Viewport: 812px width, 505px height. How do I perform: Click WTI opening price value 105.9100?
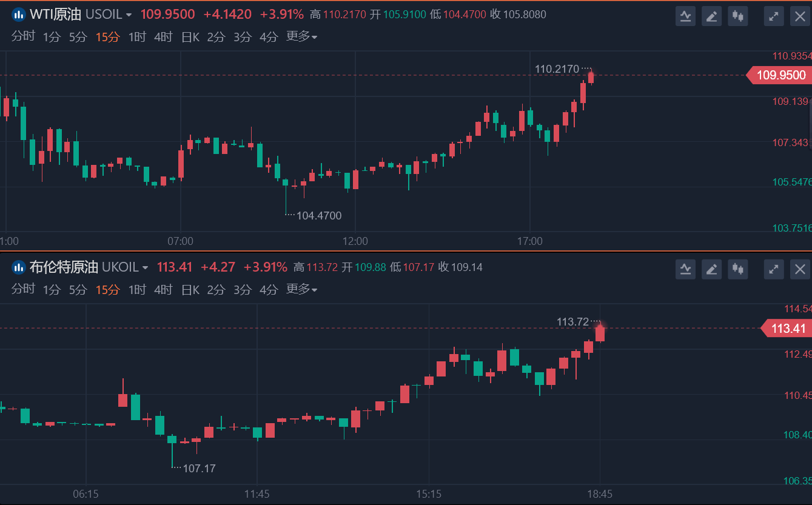click(404, 15)
